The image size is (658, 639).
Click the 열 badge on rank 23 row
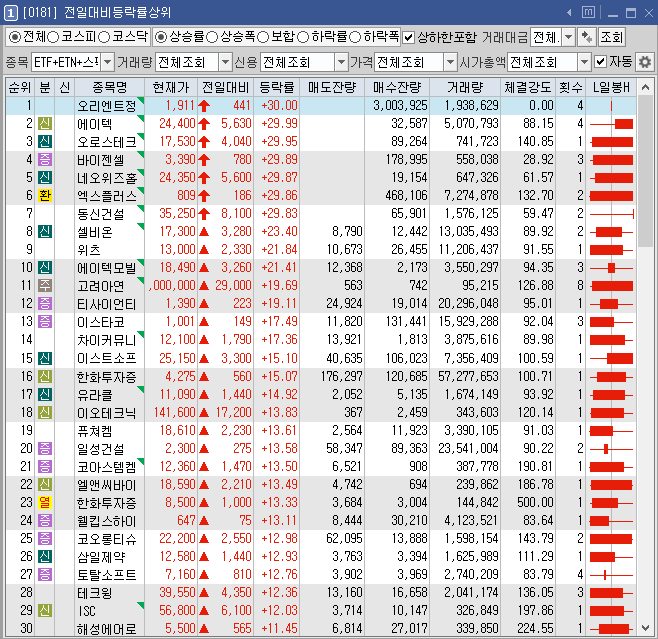[x=45, y=502]
